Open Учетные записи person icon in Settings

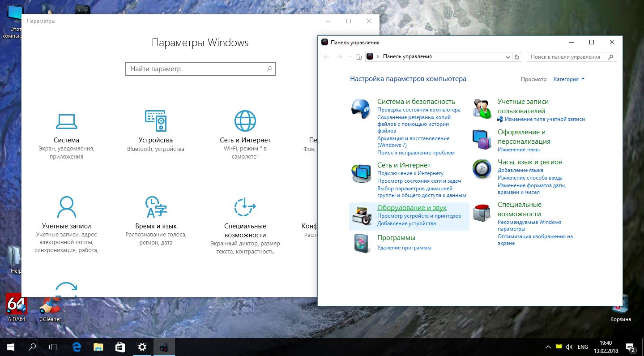pyautogui.click(x=66, y=207)
